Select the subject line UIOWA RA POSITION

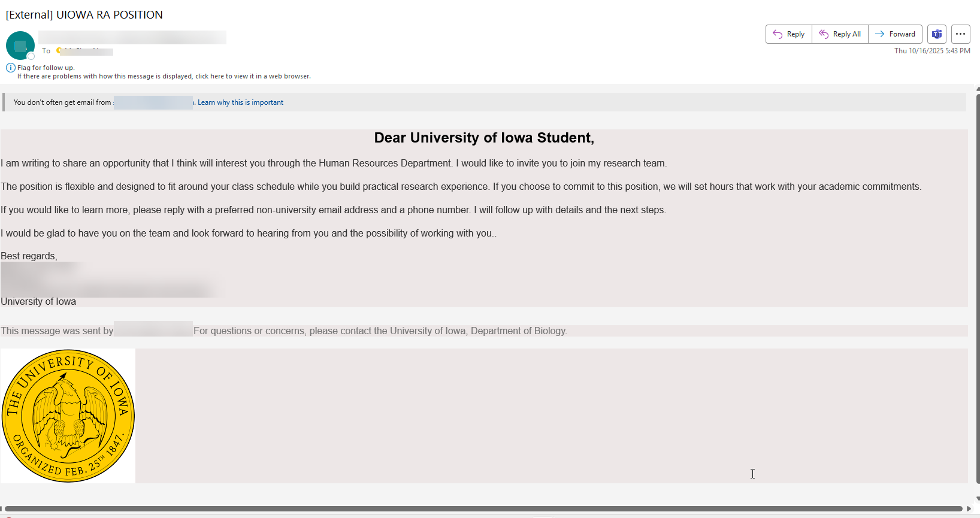pos(111,14)
